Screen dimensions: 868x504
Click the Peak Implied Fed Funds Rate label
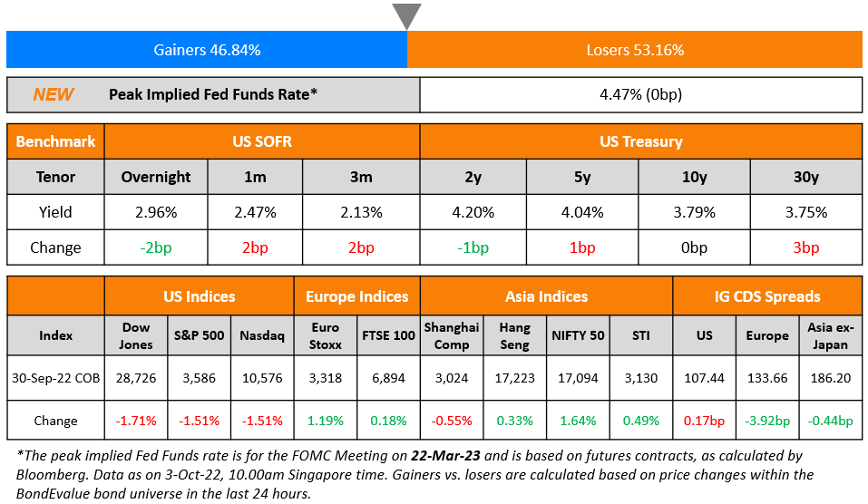[x=213, y=94]
